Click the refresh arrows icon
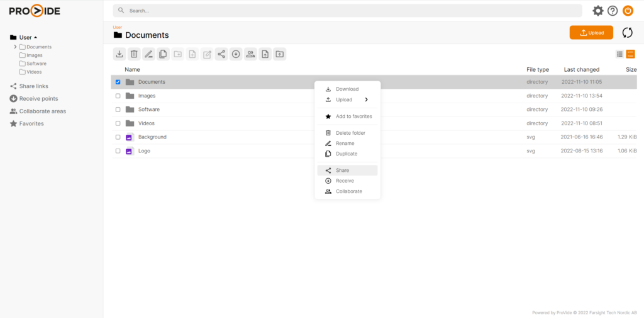This screenshot has height=318, width=644. click(628, 33)
